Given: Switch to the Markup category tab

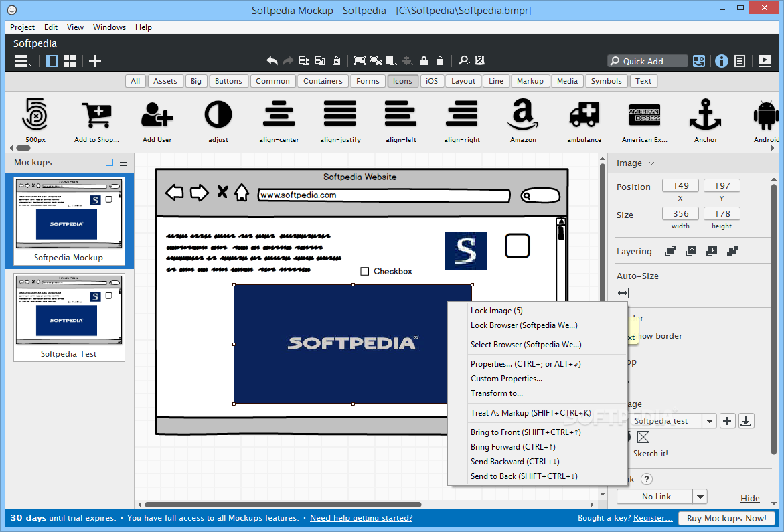Looking at the screenshot, I should tap(530, 81).
